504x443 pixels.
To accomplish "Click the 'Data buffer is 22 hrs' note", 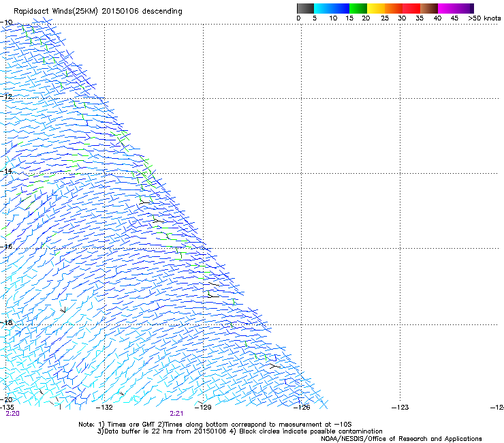I will point(240,431).
